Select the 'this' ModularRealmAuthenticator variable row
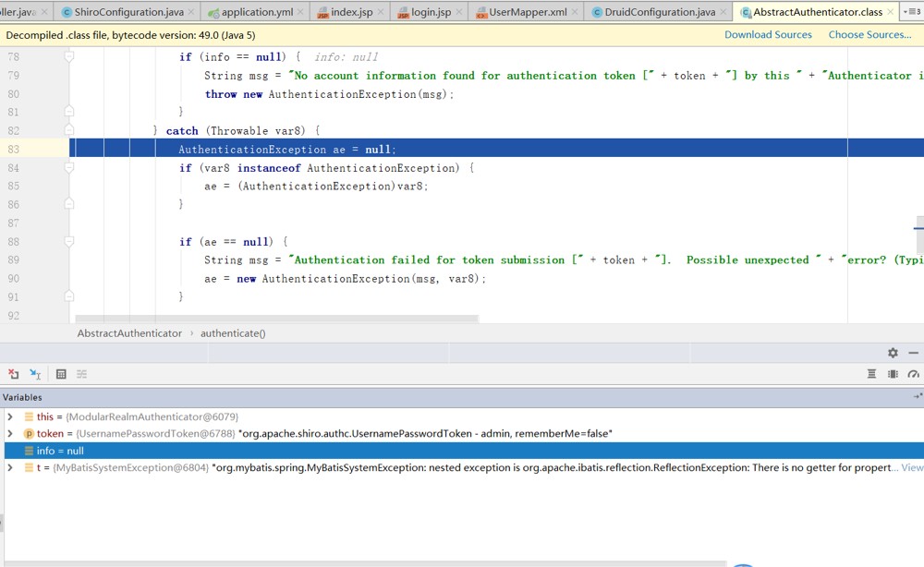Screen dimensions: 924x567 [x=464, y=416]
